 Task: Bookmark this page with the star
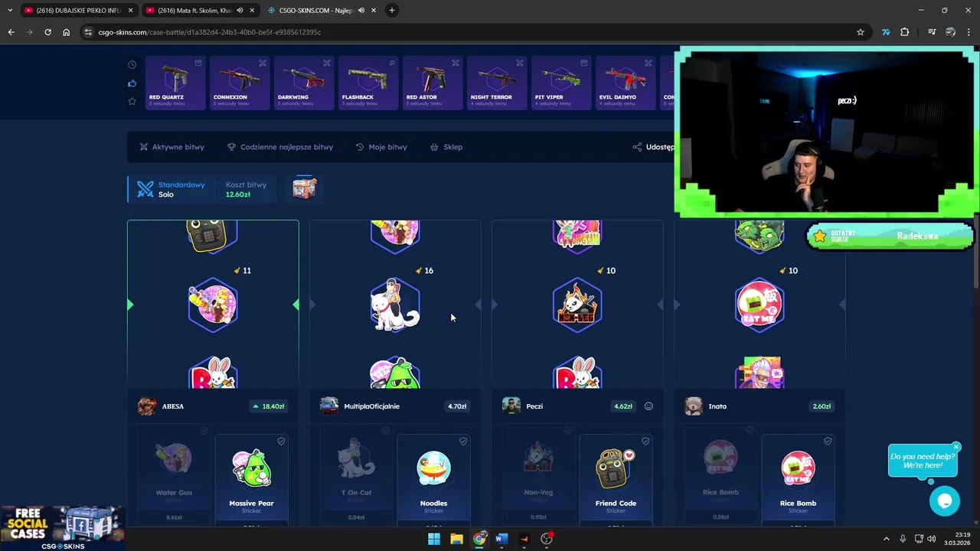tap(861, 32)
